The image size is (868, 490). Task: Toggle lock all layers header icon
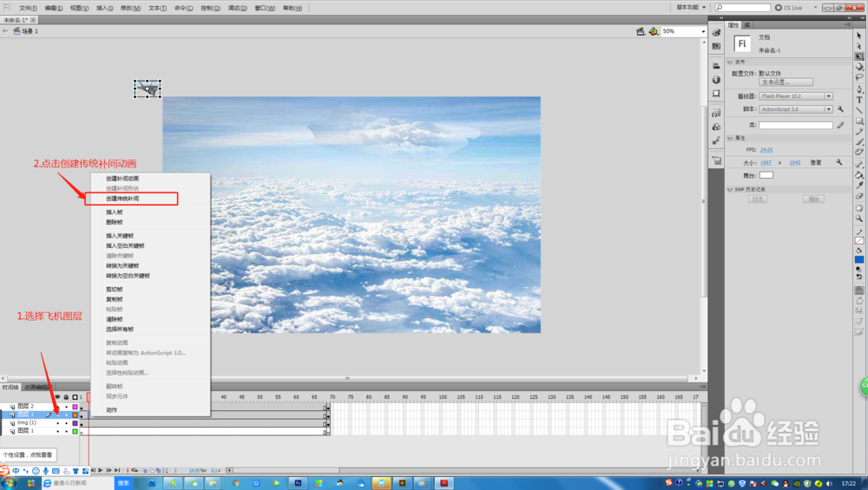click(67, 397)
